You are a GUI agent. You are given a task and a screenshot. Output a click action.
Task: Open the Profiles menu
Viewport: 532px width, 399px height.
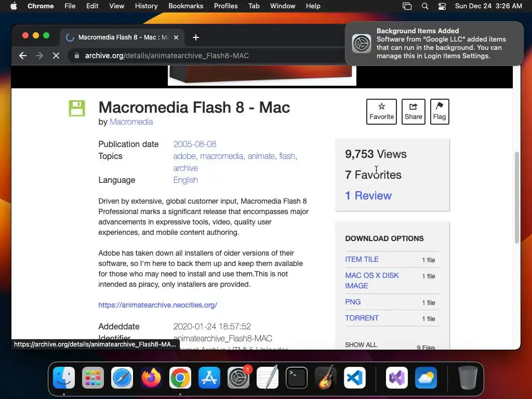[225, 6]
